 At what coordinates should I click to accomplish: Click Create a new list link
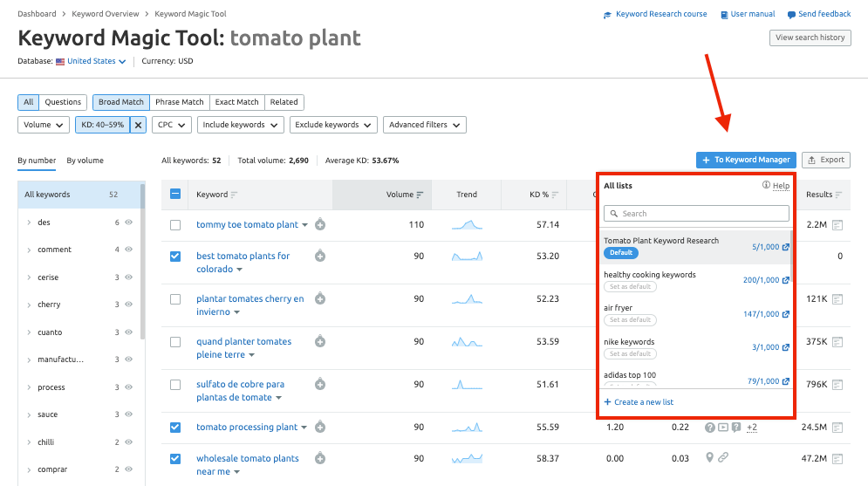pyautogui.click(x=639, y=402)
